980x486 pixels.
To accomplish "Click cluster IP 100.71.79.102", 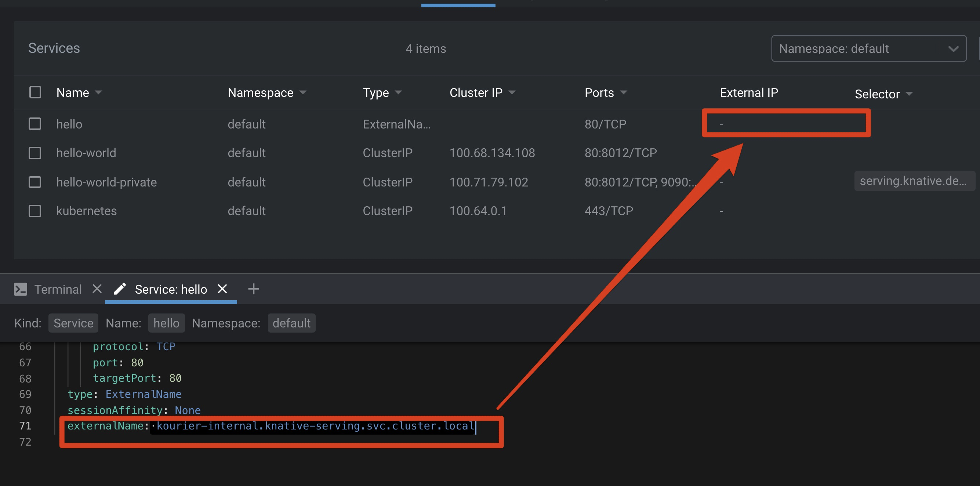I will coord(489,182).
